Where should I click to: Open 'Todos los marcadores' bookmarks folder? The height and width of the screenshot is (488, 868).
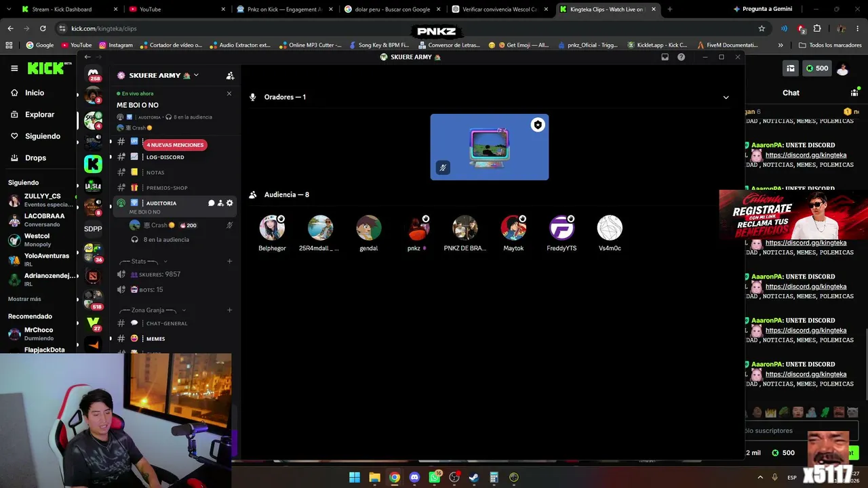pyautogui.click(x=830, y=45)
